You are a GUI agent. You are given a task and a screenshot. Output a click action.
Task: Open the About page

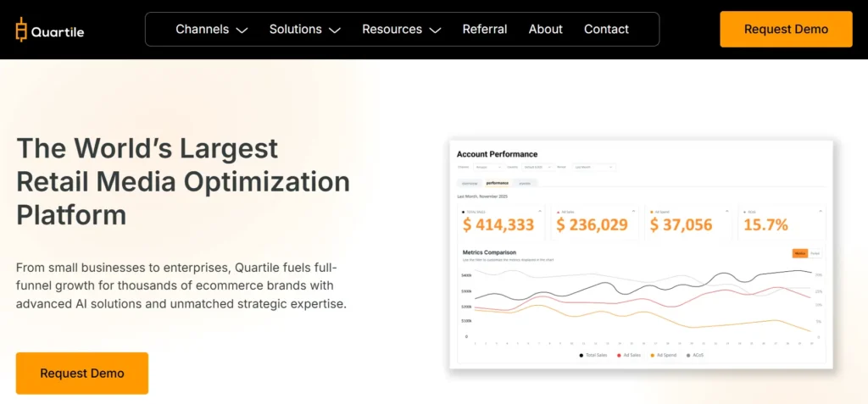pyautogui.click(x=546, y=29)
